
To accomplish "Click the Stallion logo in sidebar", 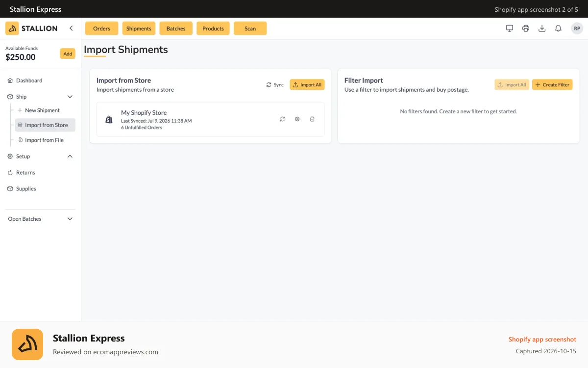I will [31, 28].
